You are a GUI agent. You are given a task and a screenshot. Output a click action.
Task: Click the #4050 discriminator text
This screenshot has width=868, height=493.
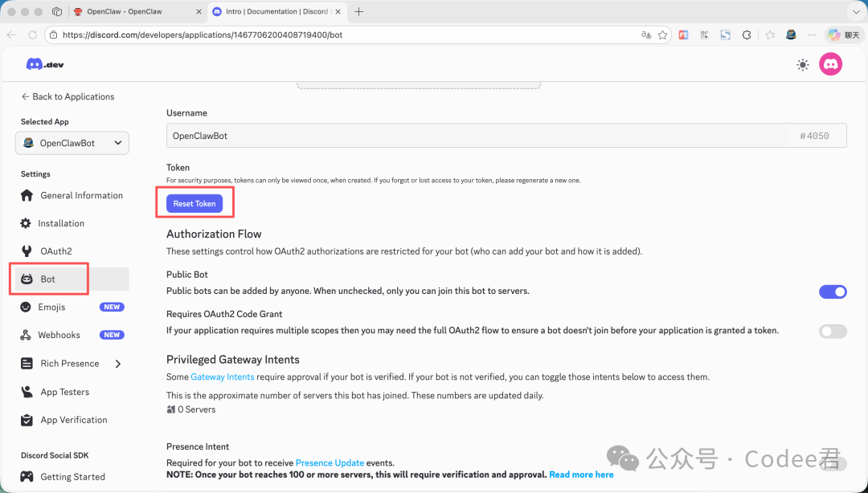pyautogui.click(x=814, y=136)
